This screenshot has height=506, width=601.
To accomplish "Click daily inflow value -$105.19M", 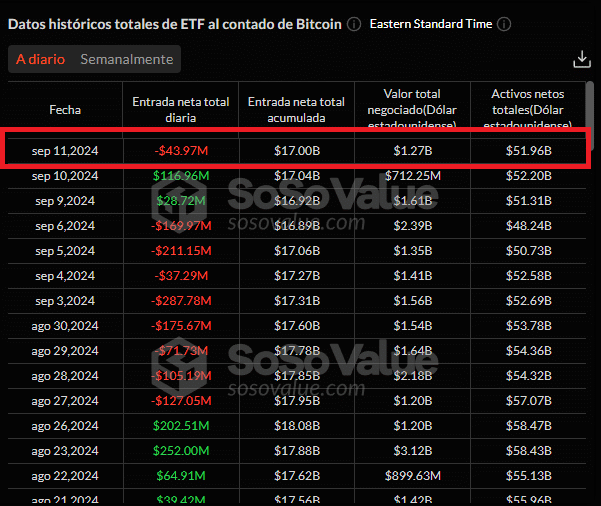I will (x=181, y=376).
